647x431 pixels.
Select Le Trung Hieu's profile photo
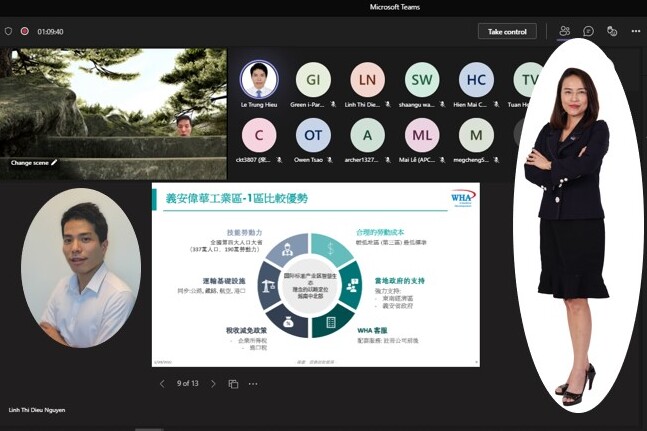click(259, 80)
